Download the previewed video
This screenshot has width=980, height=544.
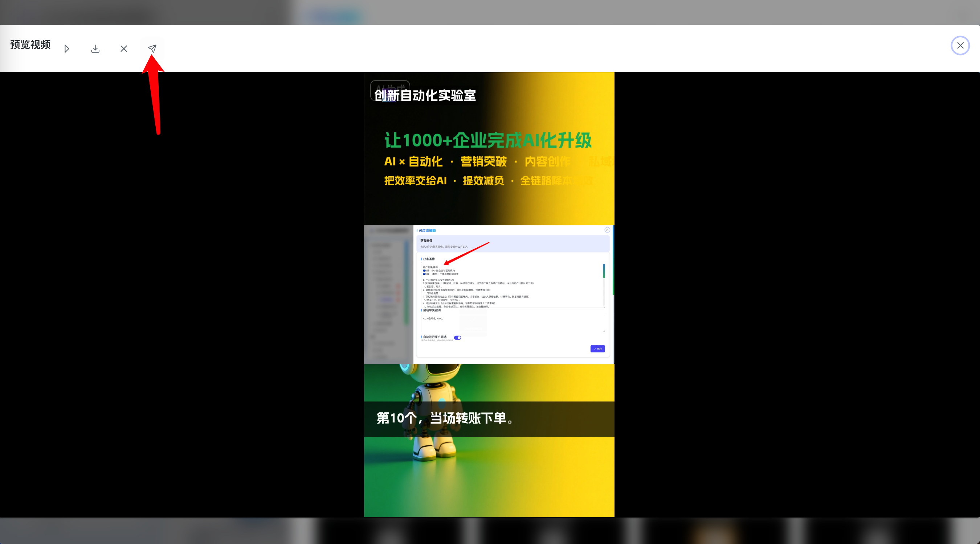pyautogui.click(x=95, y=49)
